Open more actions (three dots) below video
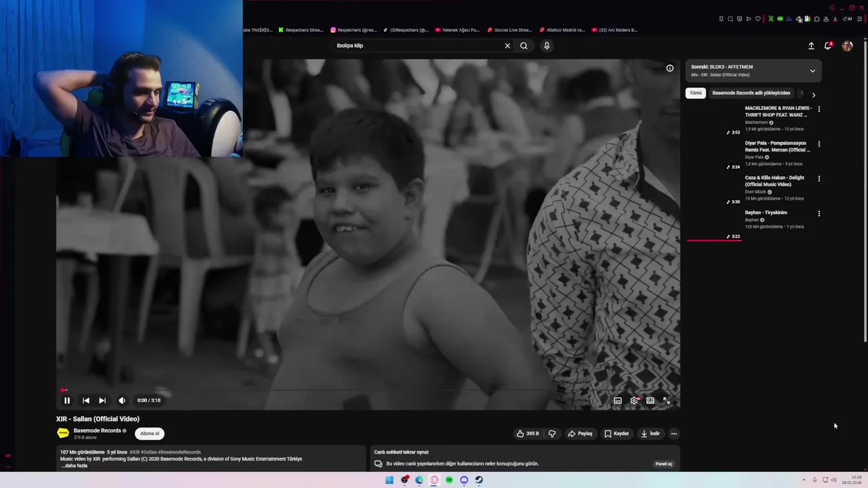 tap(673, 434)
